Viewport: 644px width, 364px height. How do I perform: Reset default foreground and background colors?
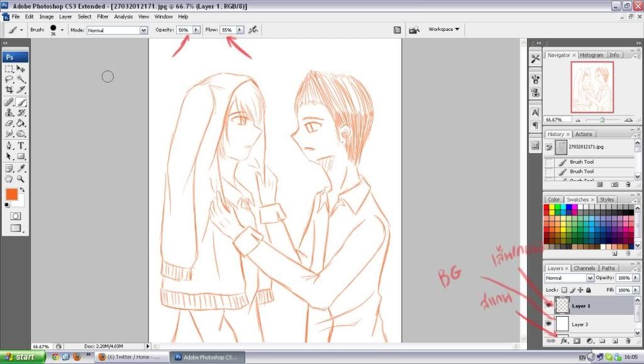tap(7, 205)
